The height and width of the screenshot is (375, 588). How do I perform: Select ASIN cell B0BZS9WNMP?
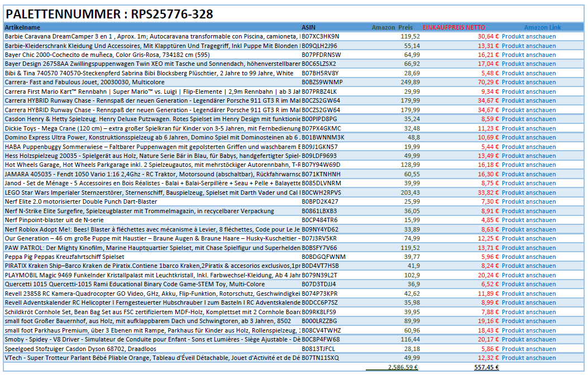322,82
